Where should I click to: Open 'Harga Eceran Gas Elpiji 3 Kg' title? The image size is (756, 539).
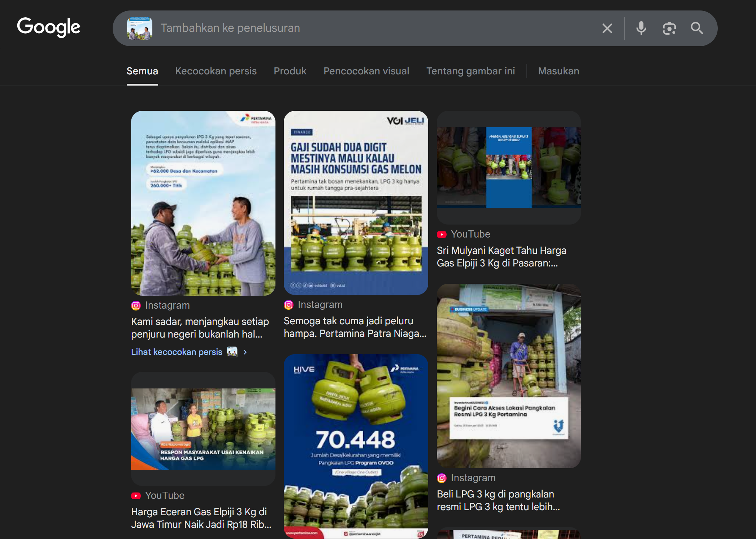click(201, 518)
